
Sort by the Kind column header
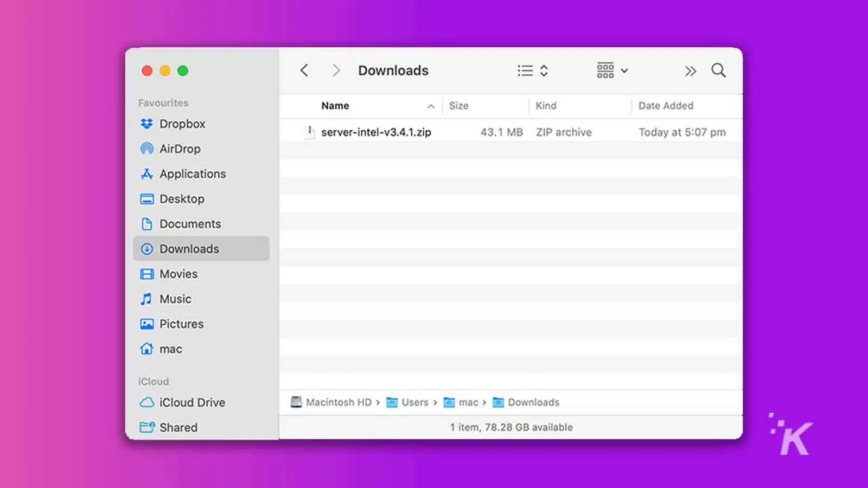pos(546,106)
